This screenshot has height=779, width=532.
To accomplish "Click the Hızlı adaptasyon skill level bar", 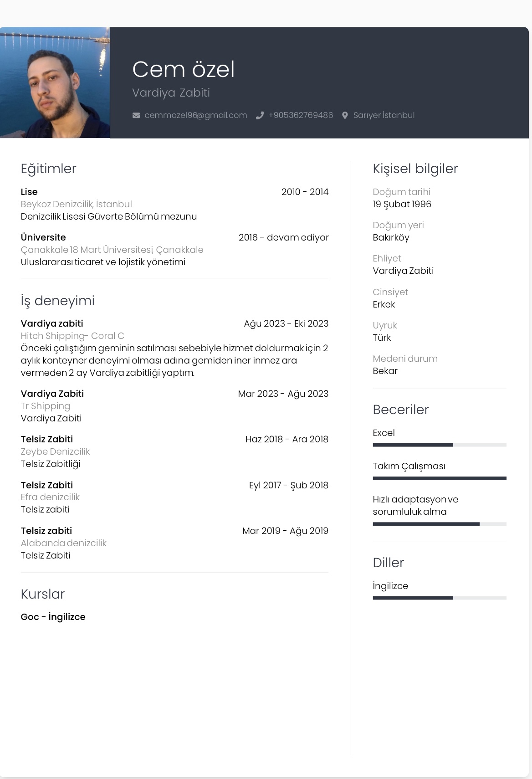I will 439,524.
